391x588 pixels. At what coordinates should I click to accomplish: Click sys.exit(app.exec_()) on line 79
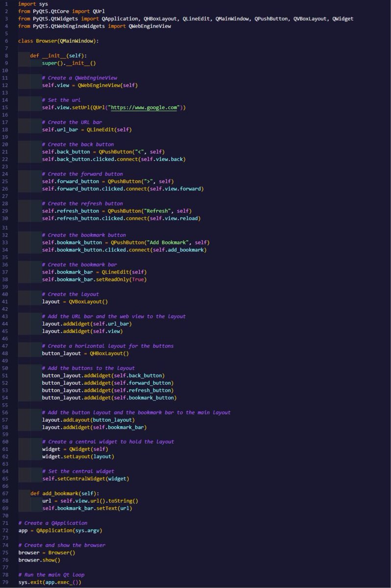coord(49,582)
